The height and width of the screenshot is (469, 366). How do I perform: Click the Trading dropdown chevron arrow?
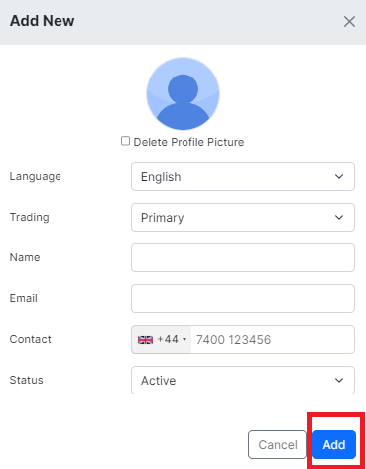pyautogui.click(x=339, y=217)
